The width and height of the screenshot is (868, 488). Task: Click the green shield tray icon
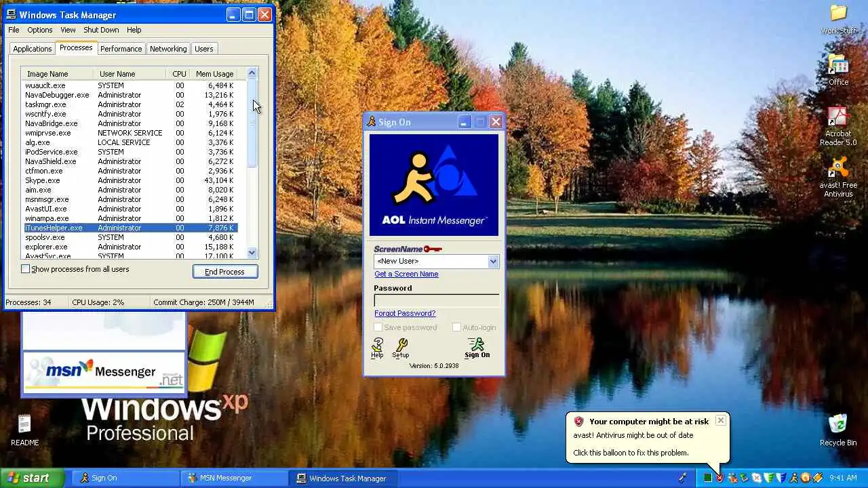(x=769, y=478)
